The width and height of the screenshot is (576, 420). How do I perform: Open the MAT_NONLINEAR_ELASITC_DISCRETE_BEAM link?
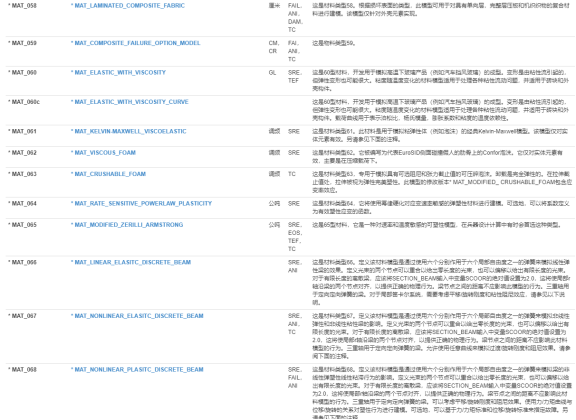(137, 316)
